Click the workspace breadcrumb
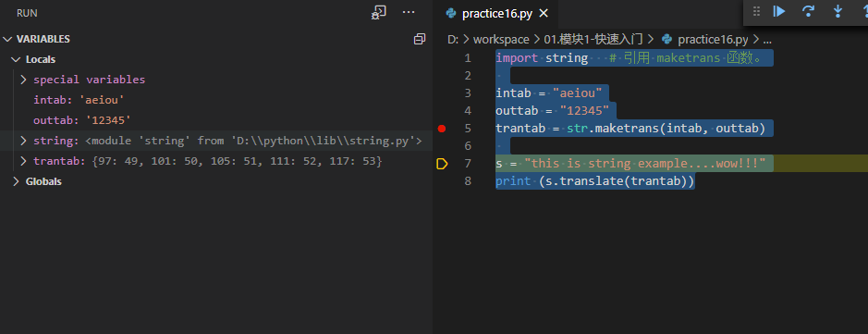The width and height of the screenshot is (868, 334). pyautogui.click(x=501, y=40)
